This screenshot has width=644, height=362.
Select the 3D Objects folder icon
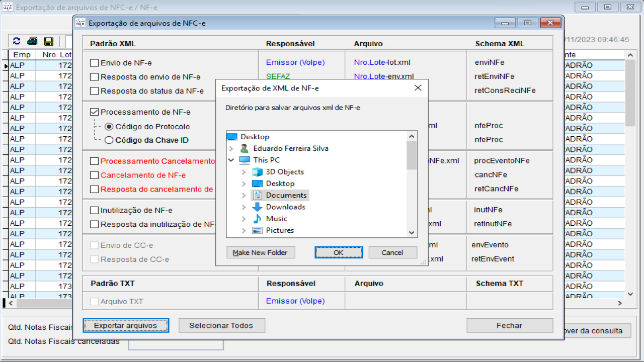pyautogui.click(x=257, y=172)
